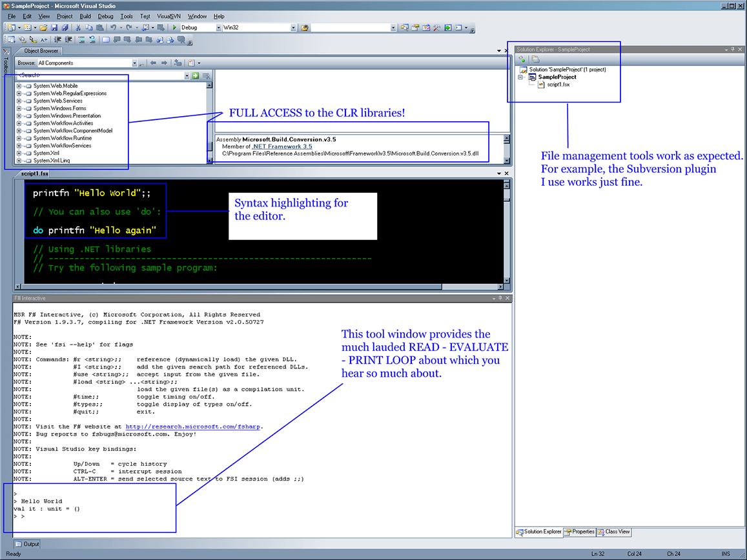
Task: Click the Object Browser forward arrow
Action: [165, 63]
